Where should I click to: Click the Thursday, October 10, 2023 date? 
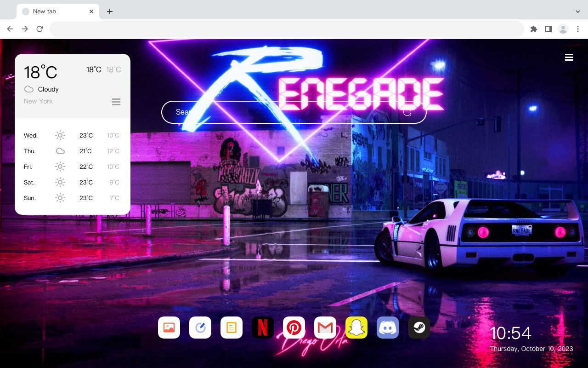point(531,349)
